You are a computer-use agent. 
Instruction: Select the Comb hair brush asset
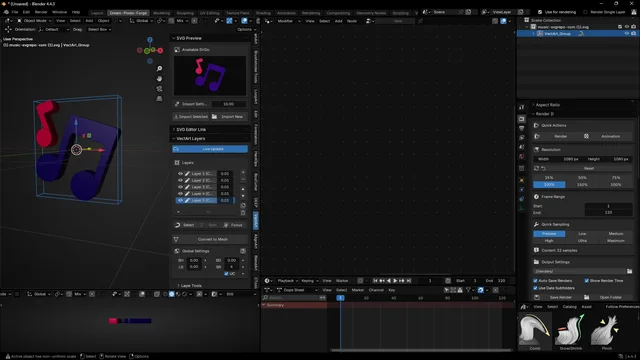(x=535, y=332)
